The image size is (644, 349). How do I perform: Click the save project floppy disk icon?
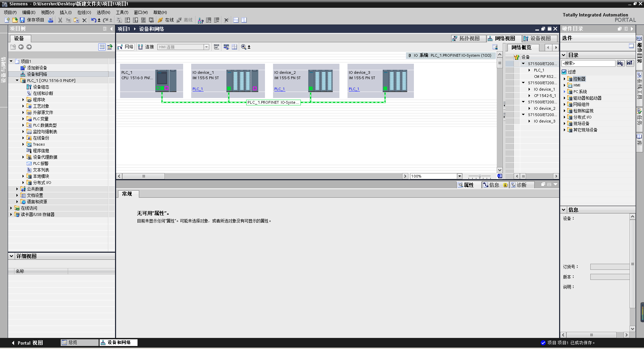click(x=22, y=20)
